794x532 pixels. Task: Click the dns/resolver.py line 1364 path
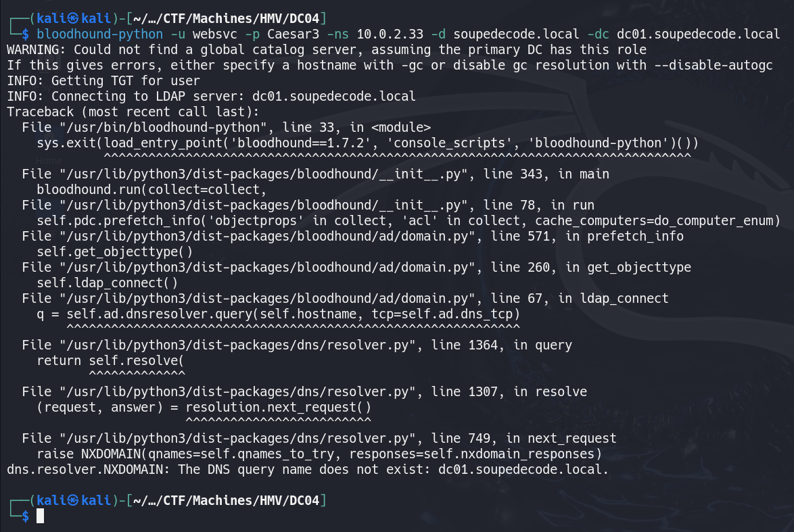tap(237, 345)
